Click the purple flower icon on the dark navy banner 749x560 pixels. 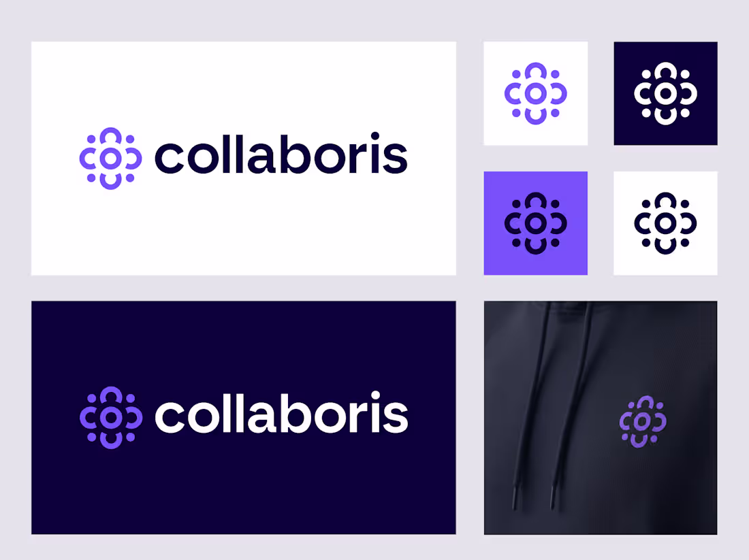[111, 418]
